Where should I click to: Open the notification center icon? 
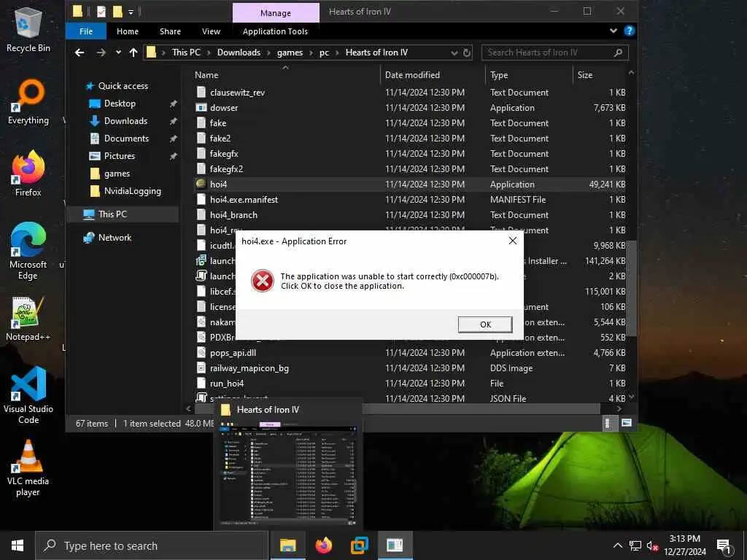click(723, 546)
